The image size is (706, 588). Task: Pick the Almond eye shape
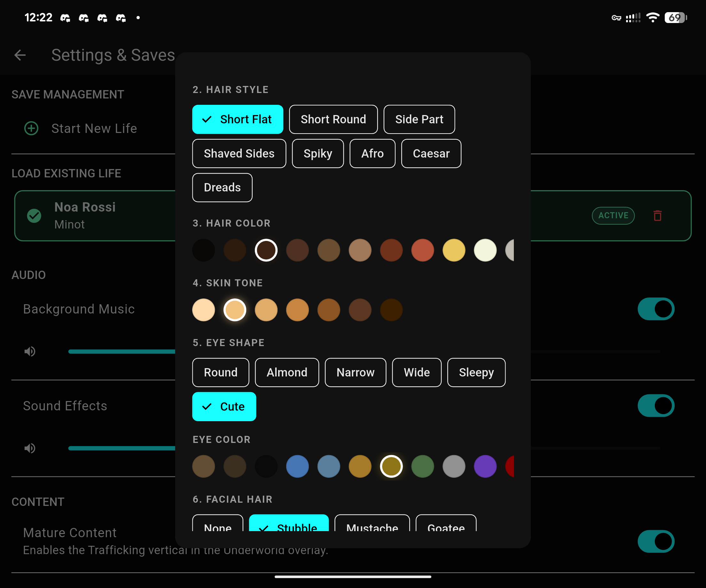pos(287,372)
